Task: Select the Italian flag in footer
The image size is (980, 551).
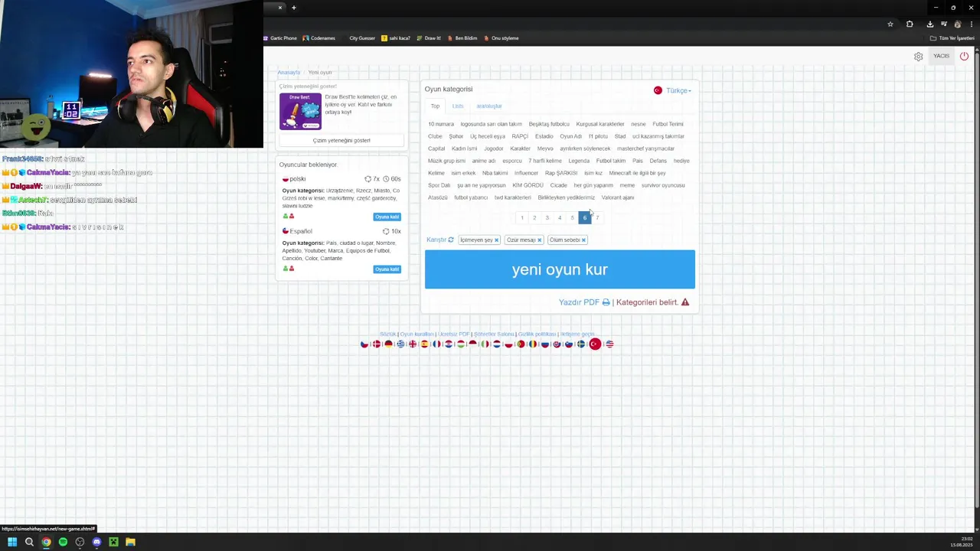Action: click(x=485, y=344)
